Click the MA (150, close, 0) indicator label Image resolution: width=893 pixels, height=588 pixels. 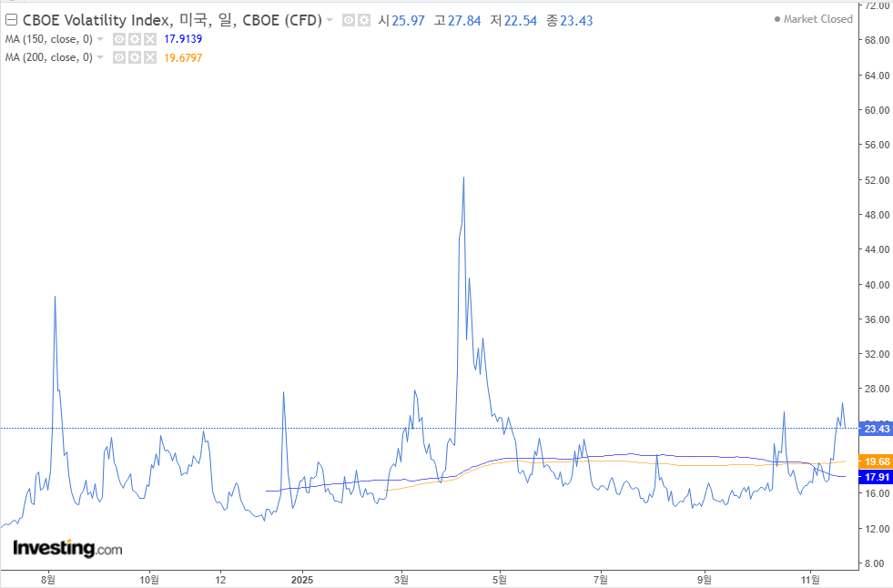[x=49, y=39]
